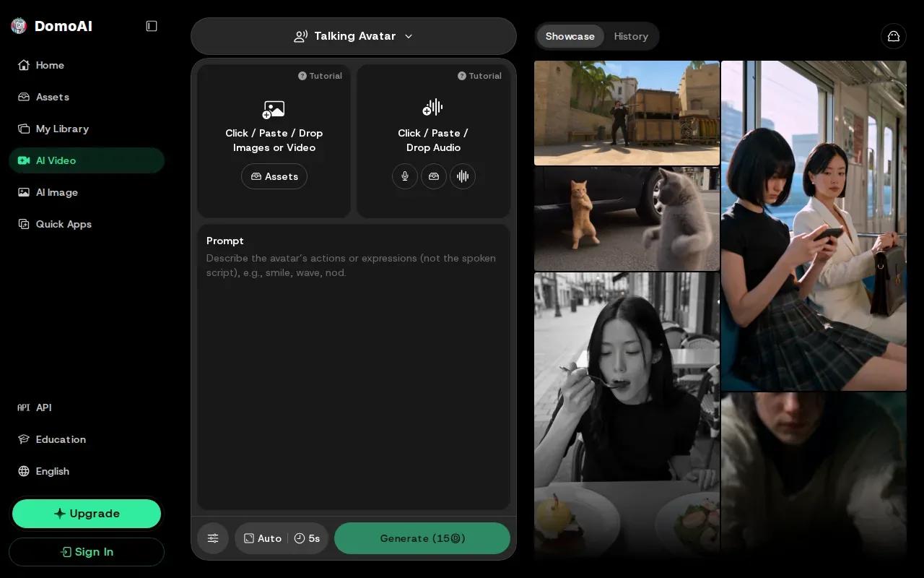Open voice waveform icon button
Screen dimensions: 924x578
(463, 176)
